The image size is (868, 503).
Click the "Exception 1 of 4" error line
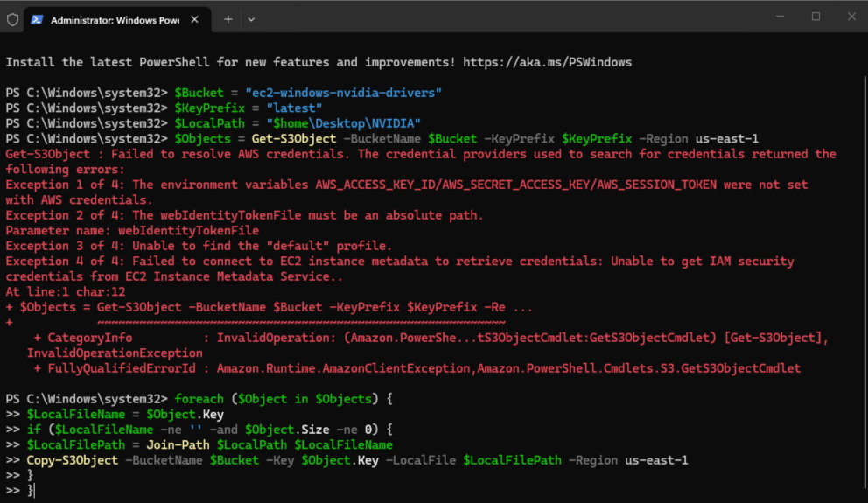click(407, 192)
